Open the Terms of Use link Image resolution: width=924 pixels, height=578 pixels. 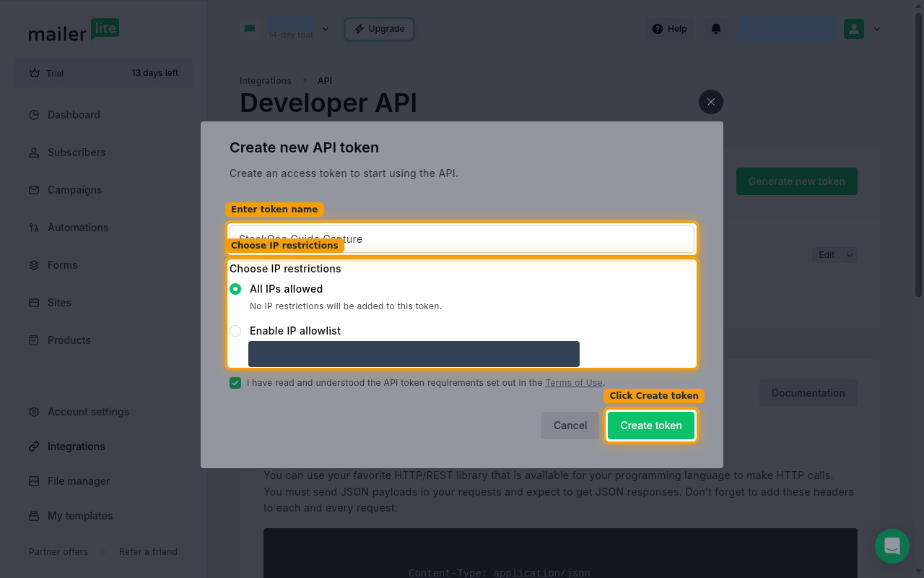(574, 383)
